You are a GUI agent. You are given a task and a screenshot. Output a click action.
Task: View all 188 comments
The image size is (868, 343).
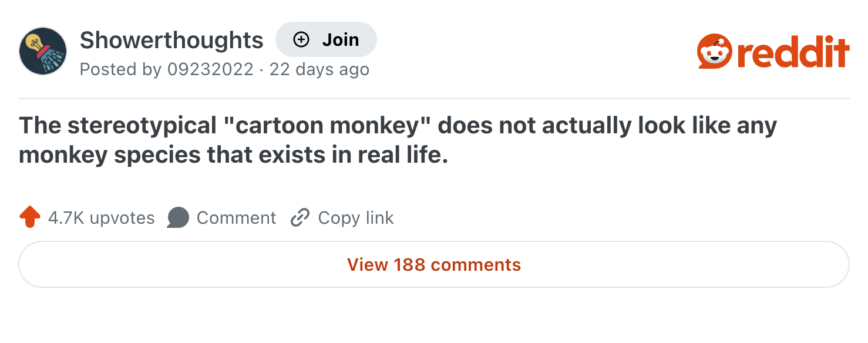point(434,264)
